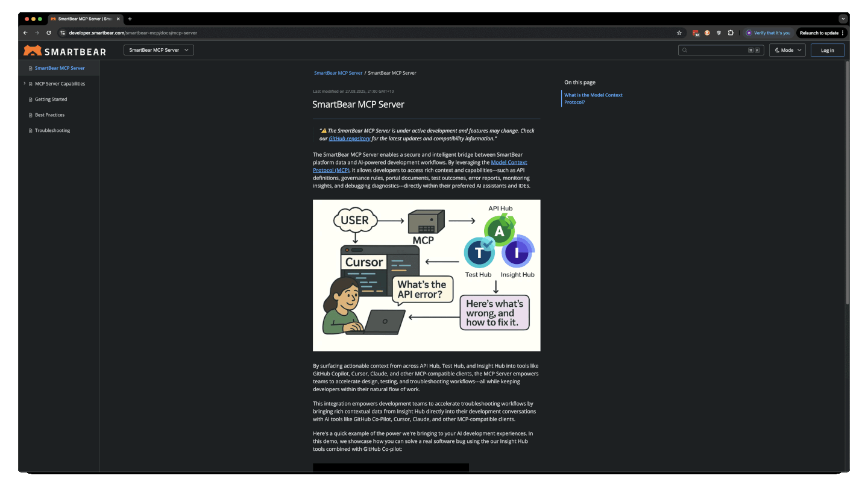Open the SmartBear MCP Server product dropdown
Viewport: 868px width, 496px height.
[159, 50]
